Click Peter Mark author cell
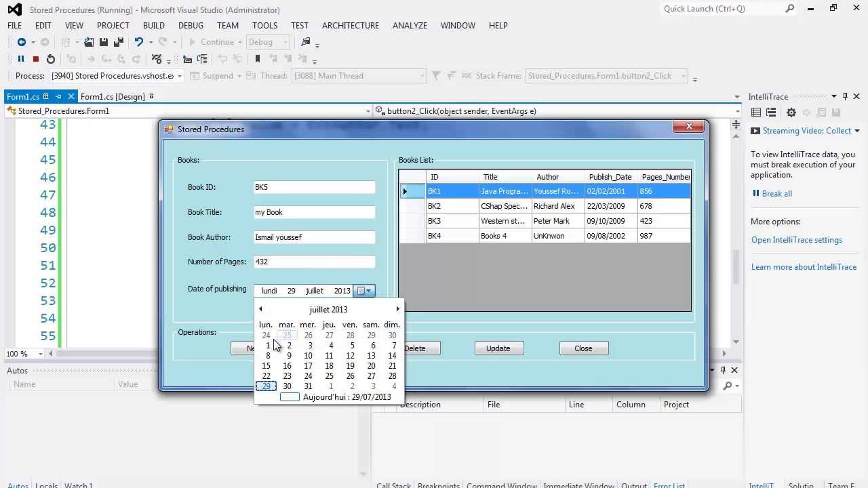The height and width of the screenshot is (488, 868). point(558,221)
